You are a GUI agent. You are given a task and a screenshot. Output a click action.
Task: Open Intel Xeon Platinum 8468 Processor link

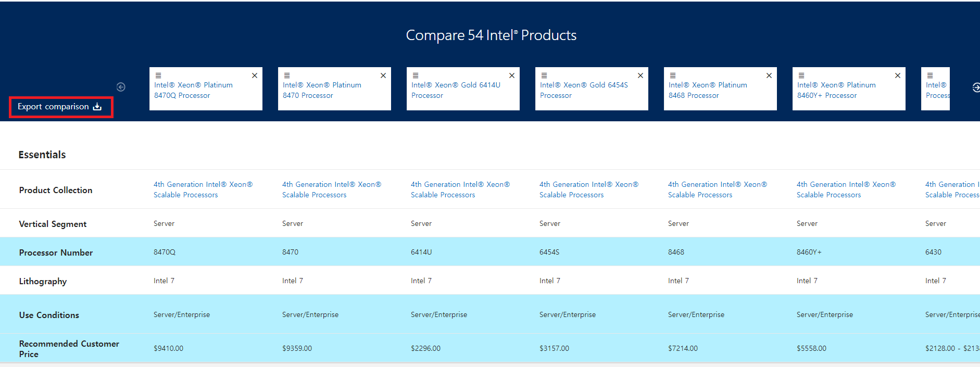coord(708,90)
